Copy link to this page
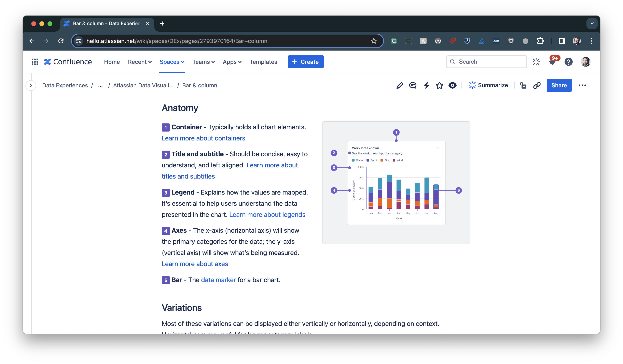The image size is (623, 364). coord(537,86)
